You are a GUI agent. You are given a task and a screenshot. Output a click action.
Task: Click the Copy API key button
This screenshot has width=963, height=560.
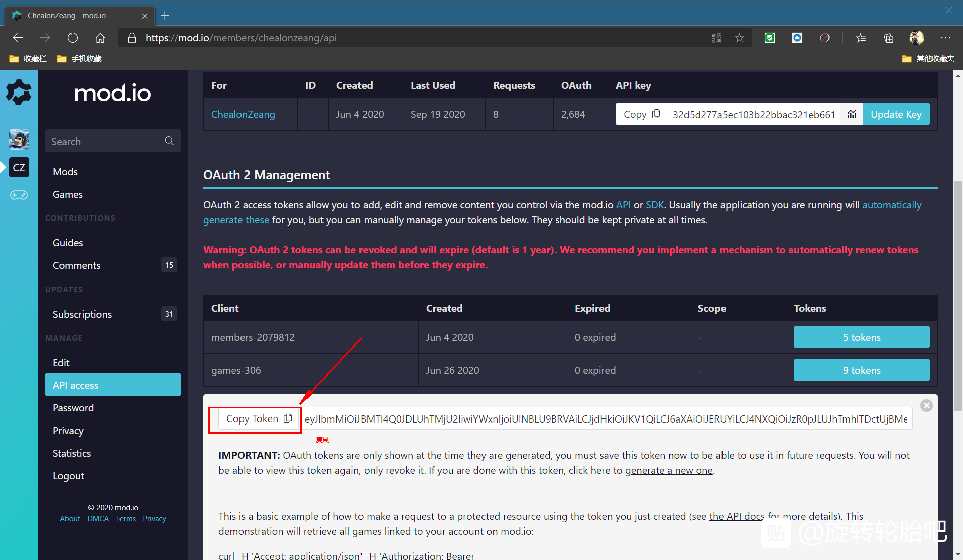click(x=641, y=114)
